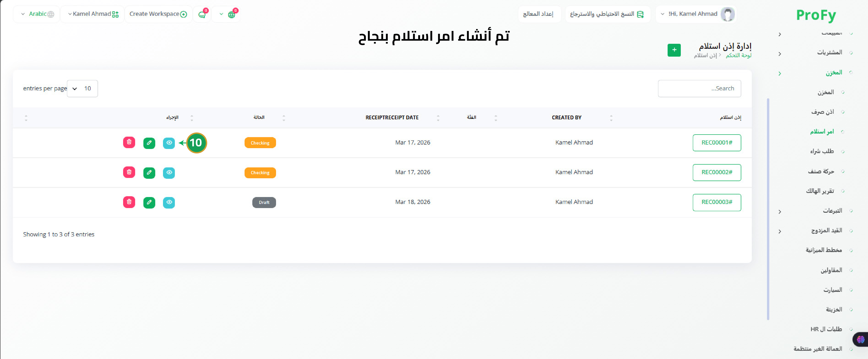
Task: Edit receipt REC00002 with the pencil icon
Action: [149, 173]
